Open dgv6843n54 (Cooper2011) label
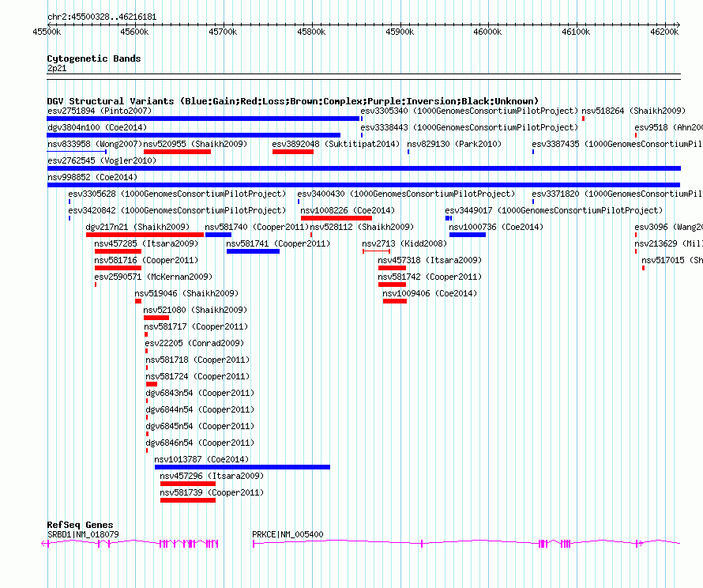This screenshot has width=703, height=588. [x=200, y=393]
